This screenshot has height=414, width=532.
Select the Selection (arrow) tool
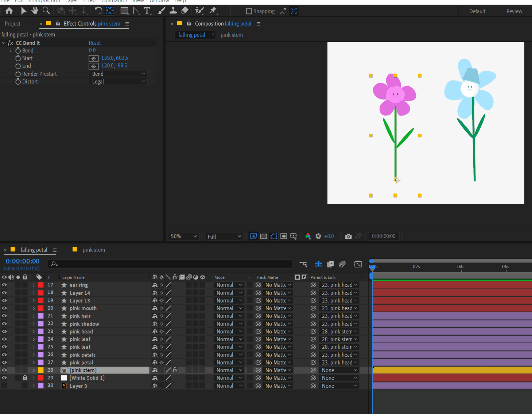coord(24,11)
